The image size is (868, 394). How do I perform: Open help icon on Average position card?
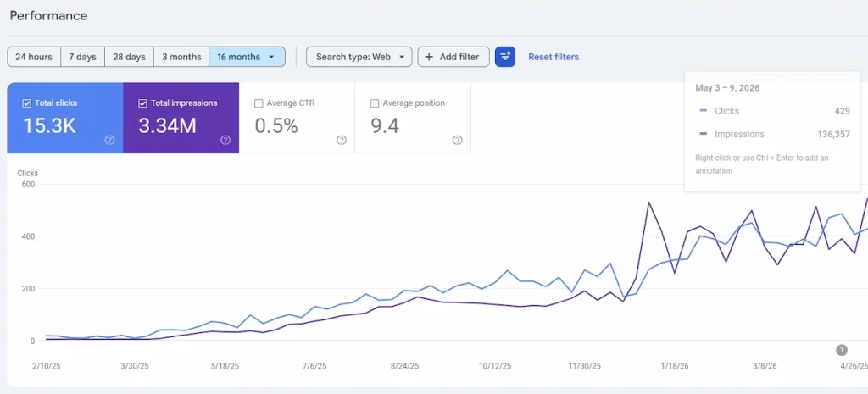[457, 140]
